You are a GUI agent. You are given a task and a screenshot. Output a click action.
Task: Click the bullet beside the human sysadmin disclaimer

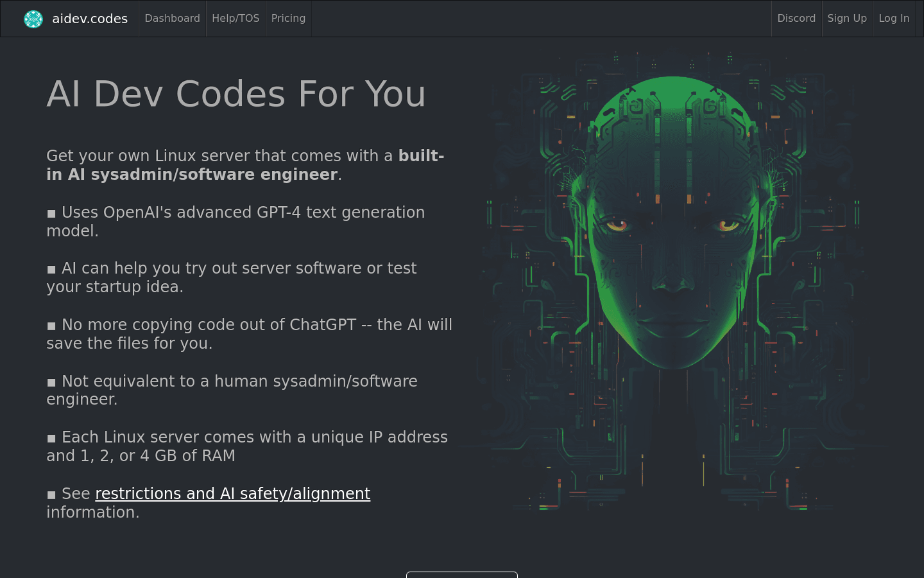tap(52, 382)
